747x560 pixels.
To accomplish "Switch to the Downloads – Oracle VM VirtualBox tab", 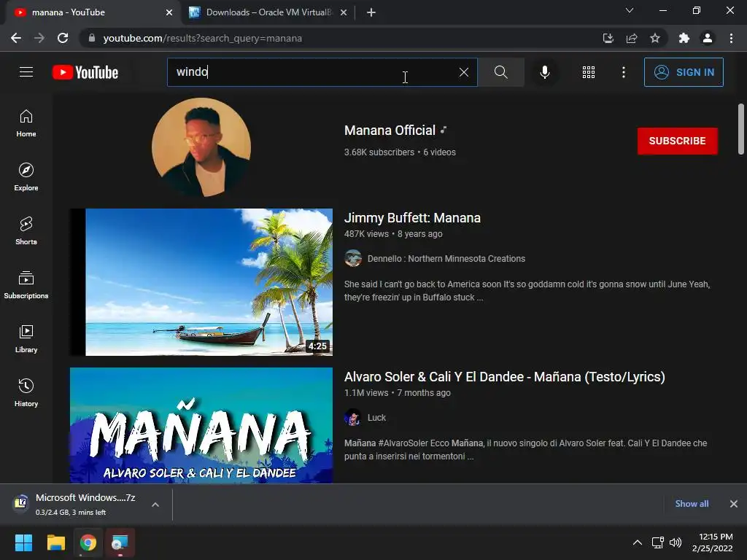I will pos(268,12).
